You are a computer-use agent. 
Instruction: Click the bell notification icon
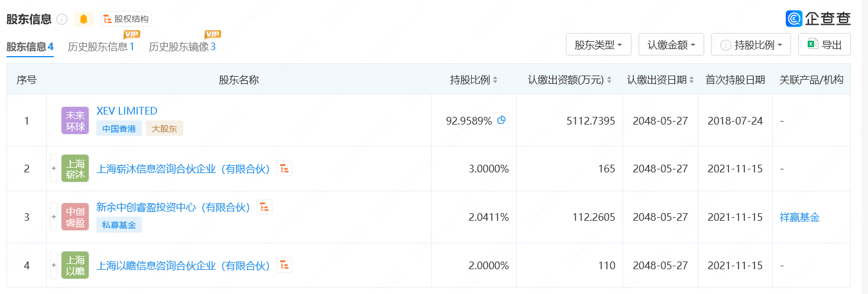click(x=83, y=19)
